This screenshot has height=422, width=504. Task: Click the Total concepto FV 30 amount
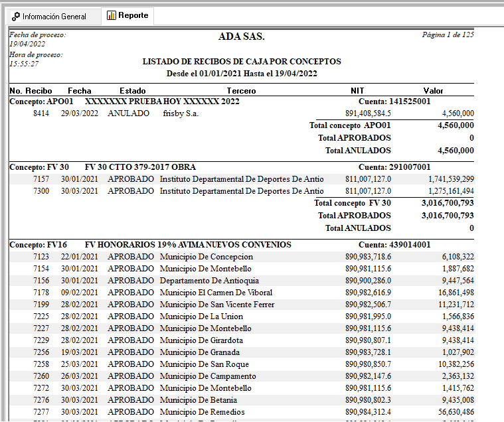point(448,203)
